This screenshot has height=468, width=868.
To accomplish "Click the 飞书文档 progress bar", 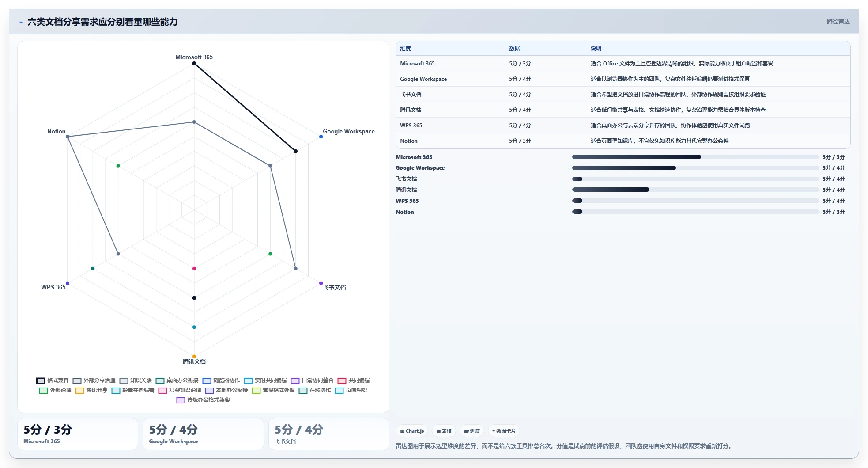I will (695, 179).
